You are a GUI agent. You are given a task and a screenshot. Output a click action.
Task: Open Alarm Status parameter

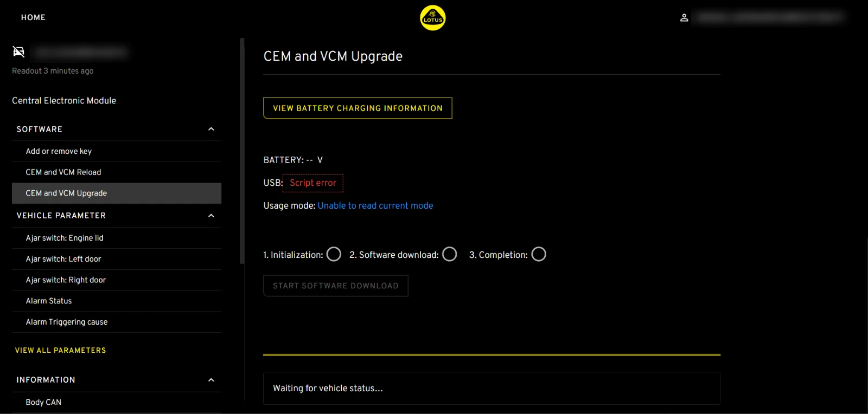tap(49, 301)
